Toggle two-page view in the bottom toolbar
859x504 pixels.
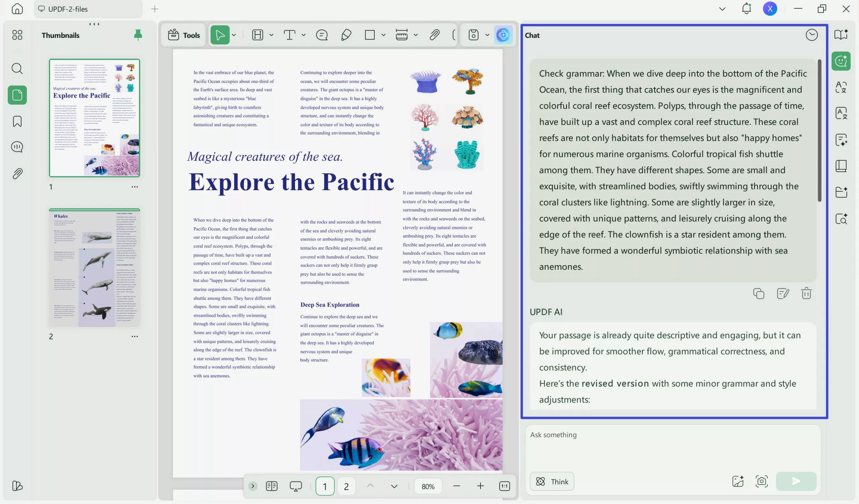271,486
